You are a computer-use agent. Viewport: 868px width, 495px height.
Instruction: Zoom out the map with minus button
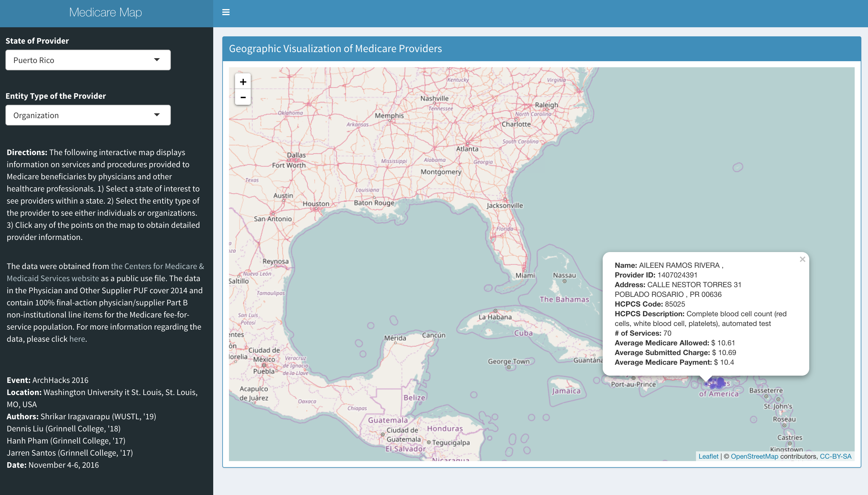(x=243, y=98)
